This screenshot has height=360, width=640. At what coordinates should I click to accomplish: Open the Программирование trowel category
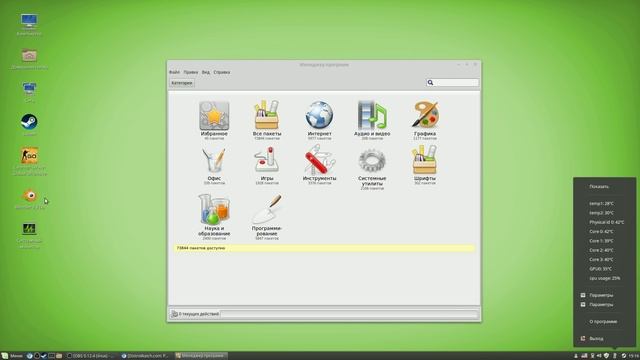click(x=267, y=217)
